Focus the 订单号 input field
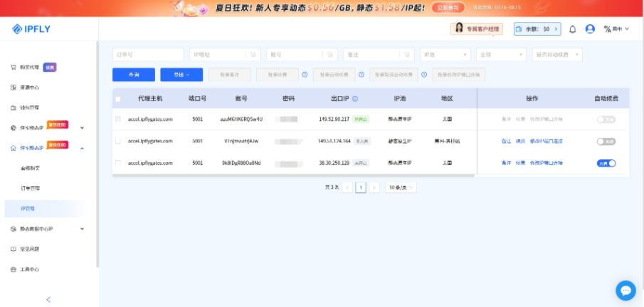The height and width of the screenshot is (307, 644). (x=148, y=55)
